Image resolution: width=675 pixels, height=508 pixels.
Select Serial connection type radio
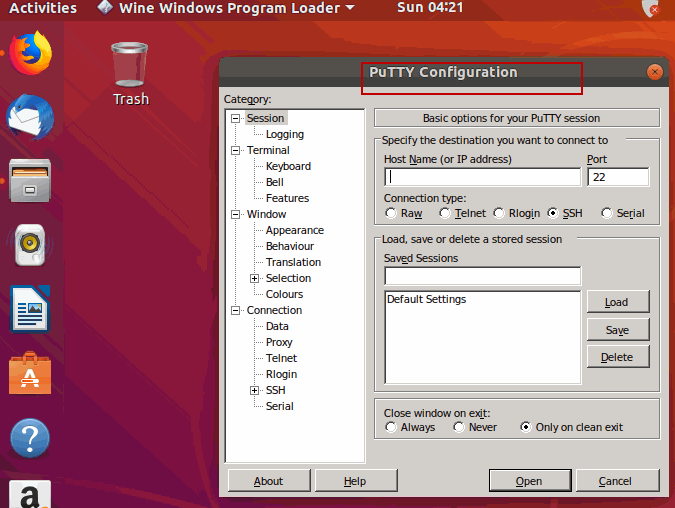[x=607, y=213]
